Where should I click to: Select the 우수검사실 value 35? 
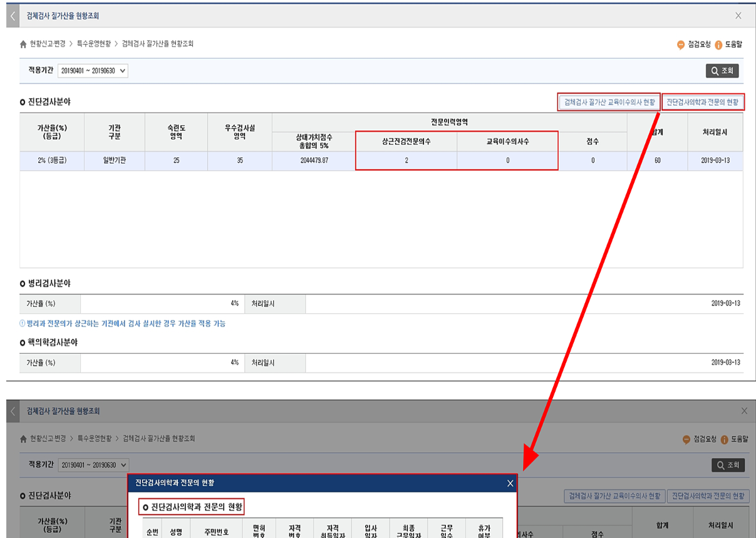coord(240,161)
